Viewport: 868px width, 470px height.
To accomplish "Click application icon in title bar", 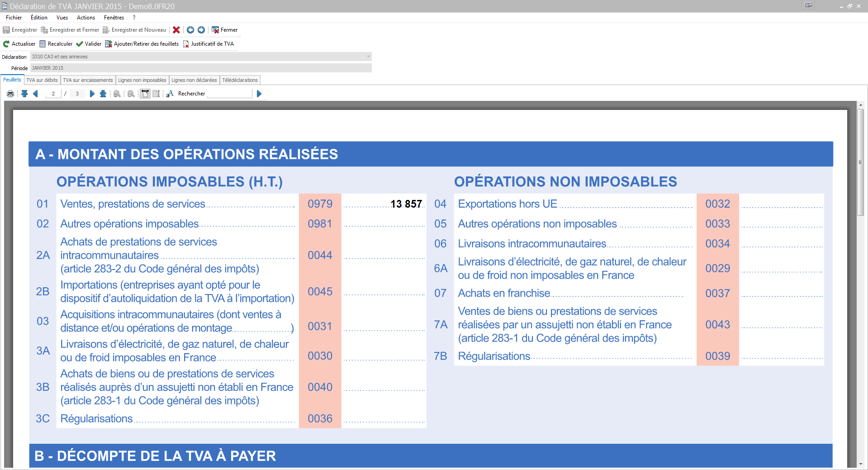I will pos(5,6).
